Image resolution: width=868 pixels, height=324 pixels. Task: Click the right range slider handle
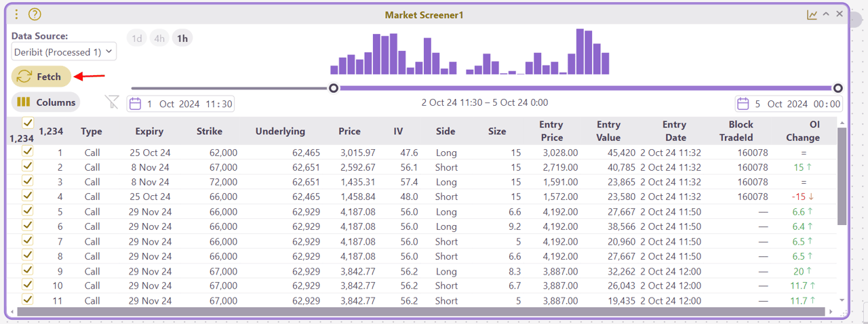(838, 88)
